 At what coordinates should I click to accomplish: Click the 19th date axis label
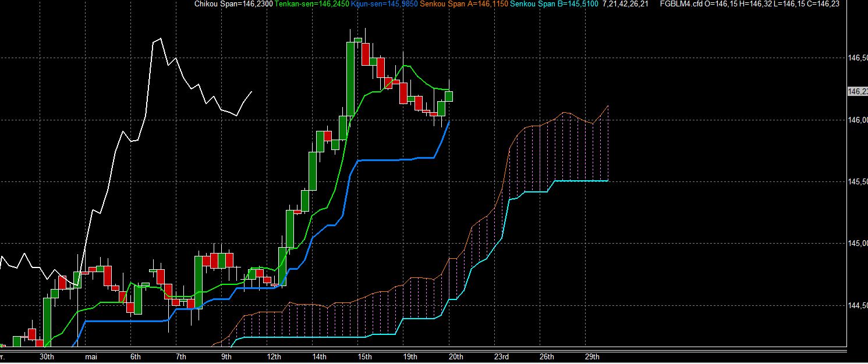tap(410, 356)
